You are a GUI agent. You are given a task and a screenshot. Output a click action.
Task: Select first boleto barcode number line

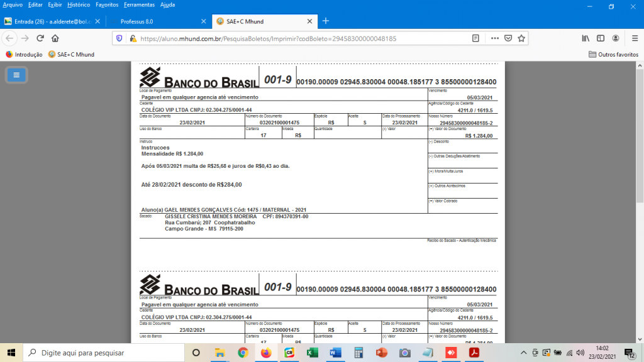(396, 82)
